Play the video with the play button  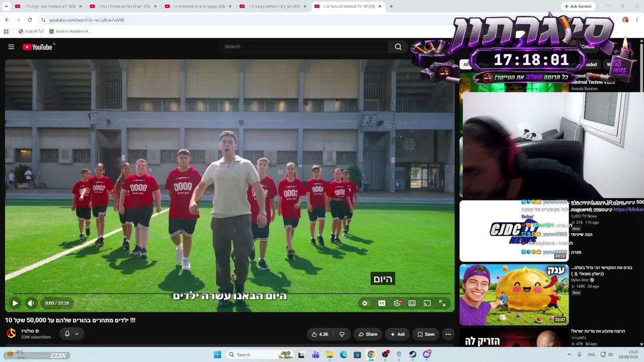click(15, 303)
